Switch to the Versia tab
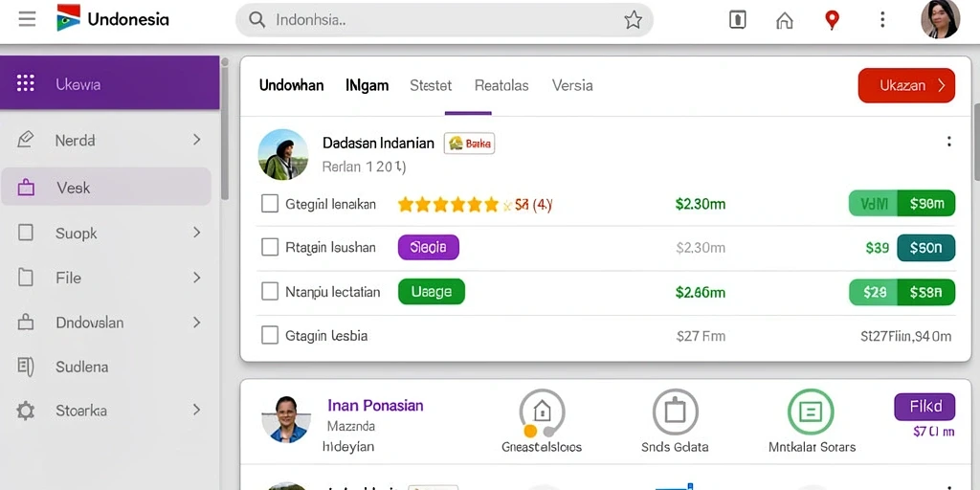 coord(572,85)
